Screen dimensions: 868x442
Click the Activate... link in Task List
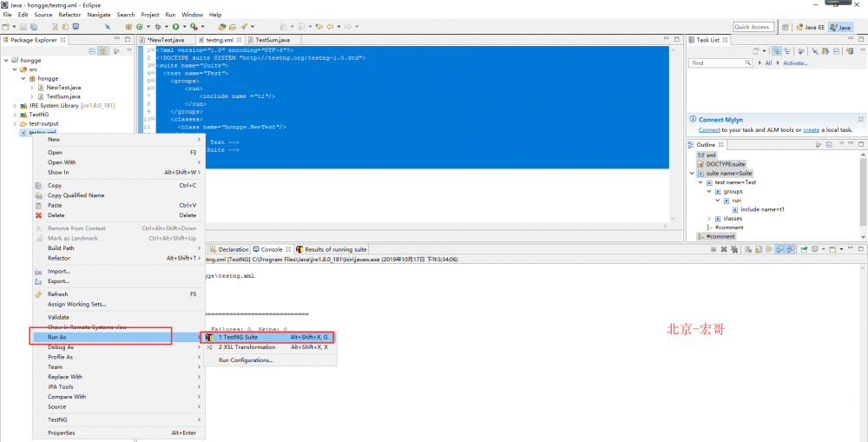pyautogui.click(x=796, y=63)
